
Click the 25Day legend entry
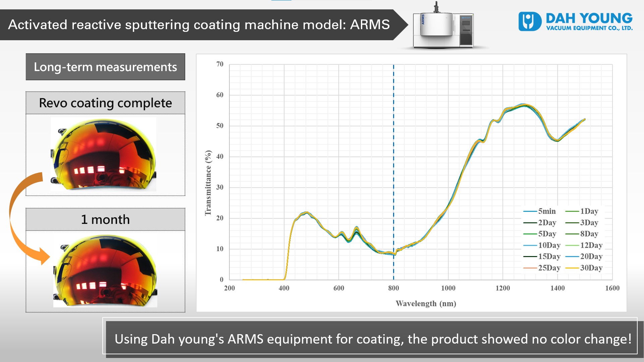pos(542,268)
